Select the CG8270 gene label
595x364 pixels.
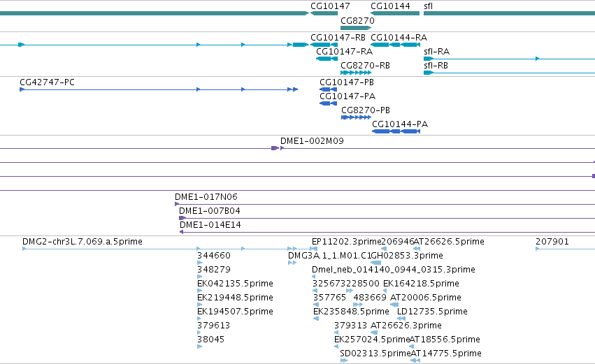(357, 20)
